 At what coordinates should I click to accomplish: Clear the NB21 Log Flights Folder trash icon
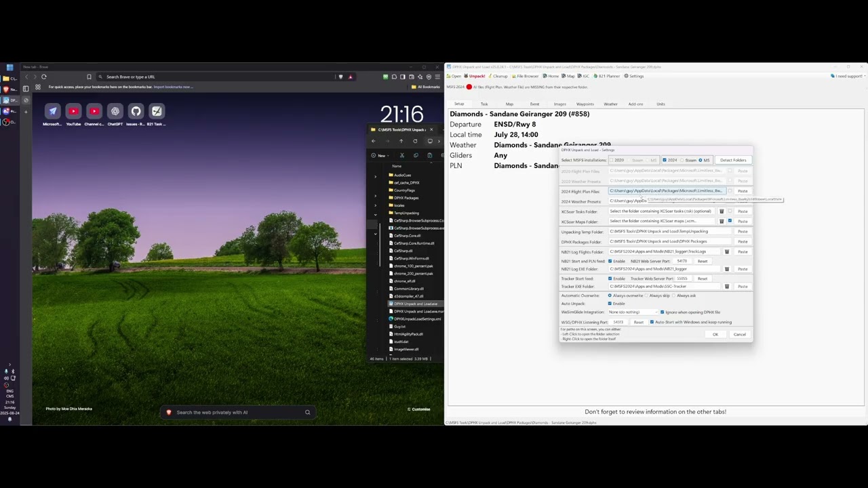(727, 251)
